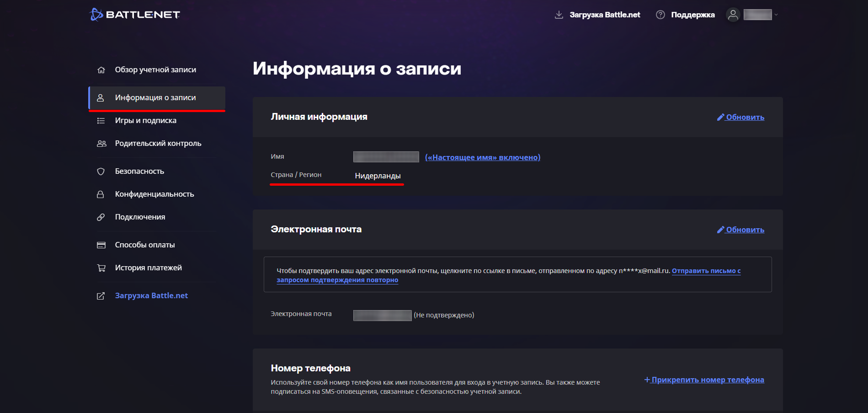868x413 pixels.
Task: Expand the account dropdown chevron in header
Action: [x=776, y=15]
